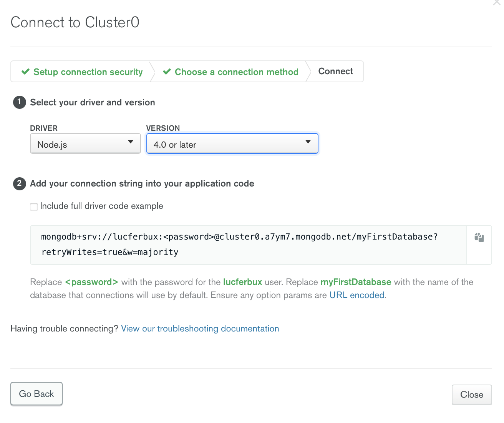504x423 pixels.
Task: Click the Close button at the bottom
Action: [x=471, y=395]
